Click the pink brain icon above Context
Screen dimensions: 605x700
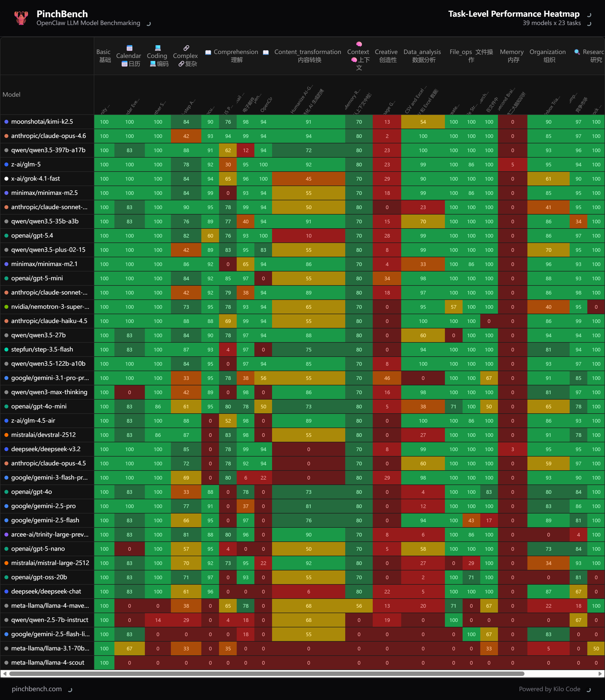pyautogui.click(x=359, y=44)
